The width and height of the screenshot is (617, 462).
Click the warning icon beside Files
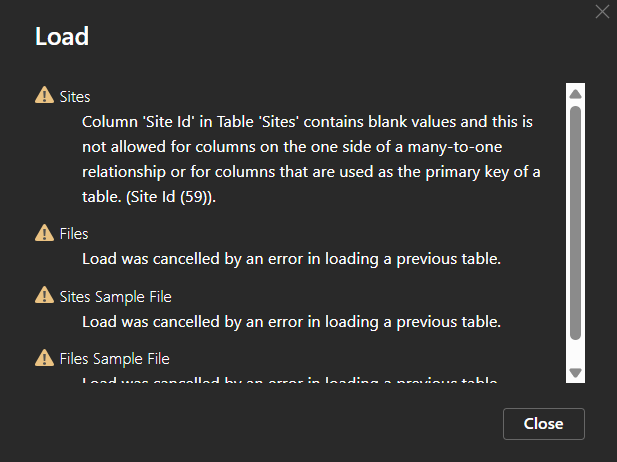point(44,233)
